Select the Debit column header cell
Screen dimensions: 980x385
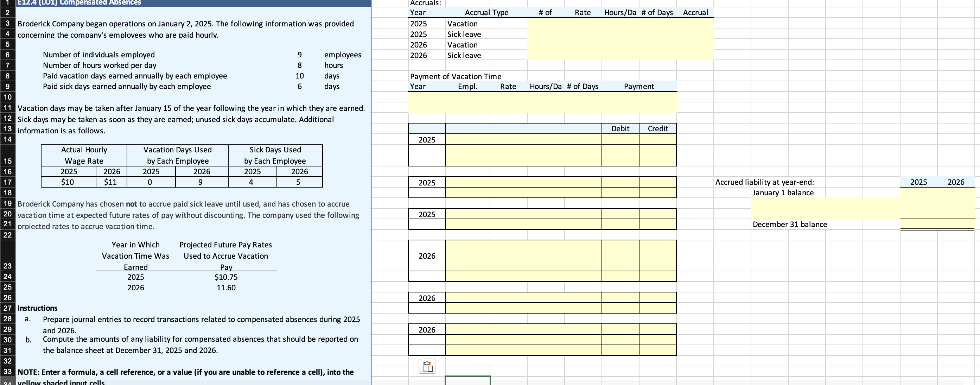coord(620,128)
